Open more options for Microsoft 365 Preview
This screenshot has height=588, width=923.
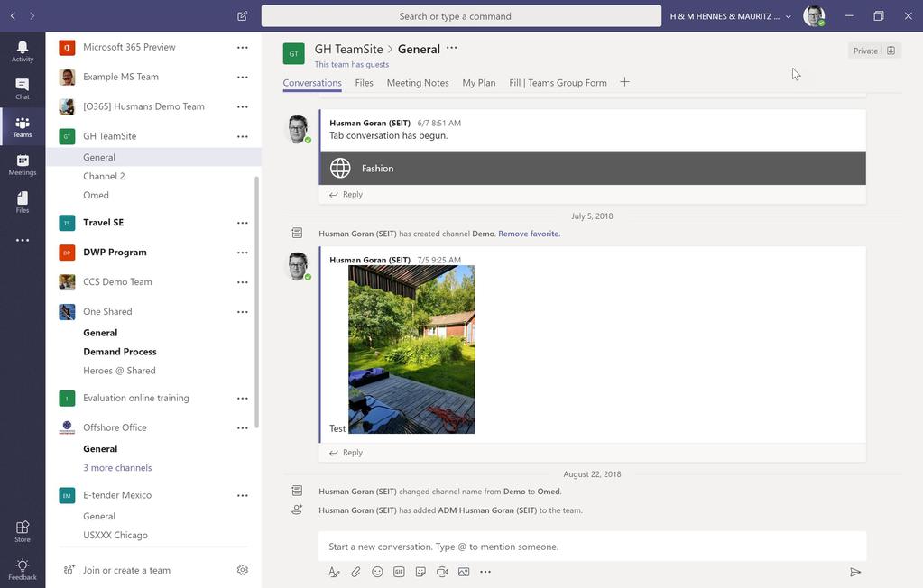(x=243, y=47)
